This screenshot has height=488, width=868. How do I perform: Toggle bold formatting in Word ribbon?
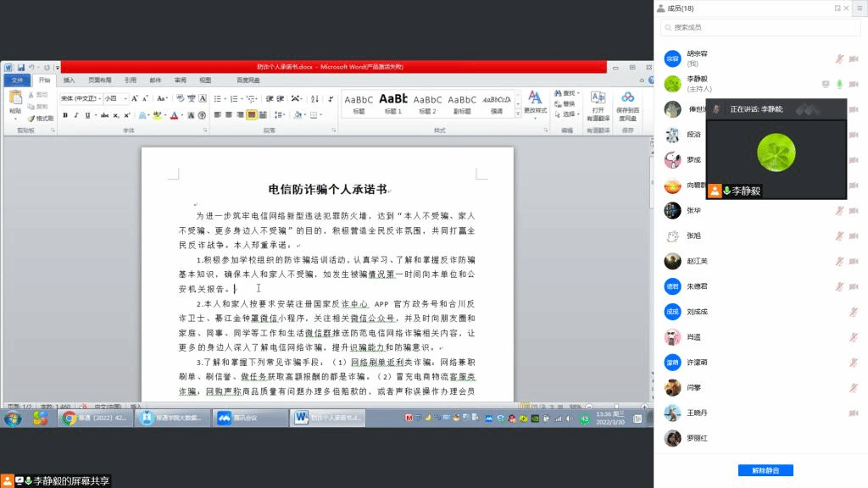click(64, 115)
